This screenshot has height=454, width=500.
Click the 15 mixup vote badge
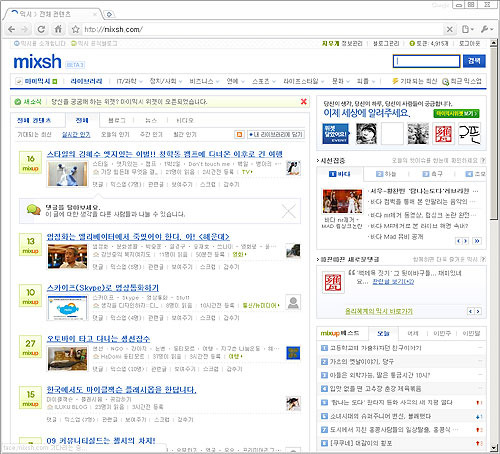point(30,398)
